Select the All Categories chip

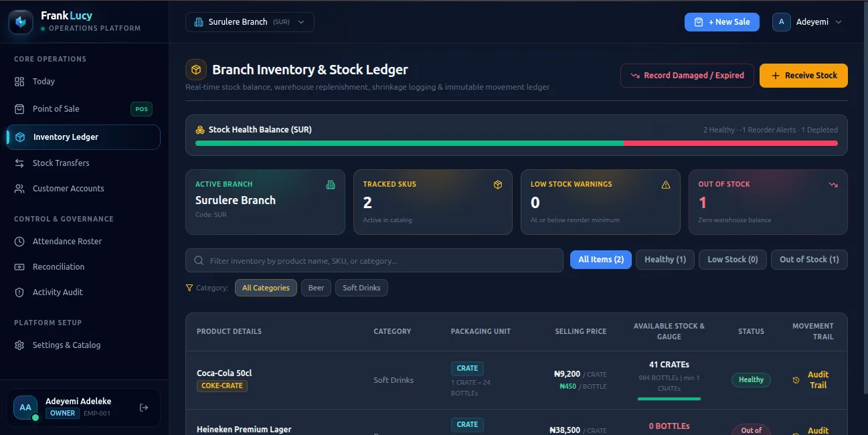coord(266,288)
